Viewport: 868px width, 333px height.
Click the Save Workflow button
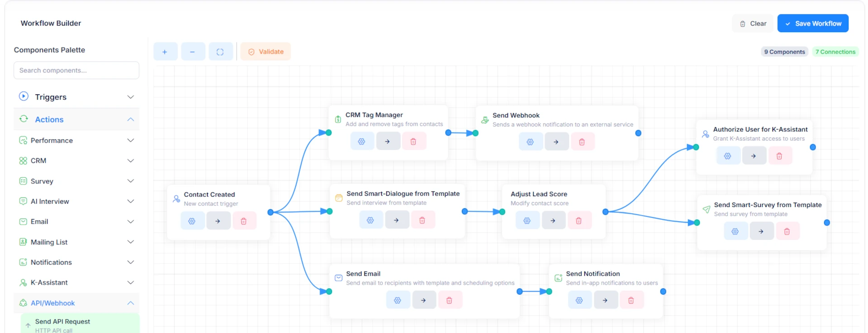[813, 23]
